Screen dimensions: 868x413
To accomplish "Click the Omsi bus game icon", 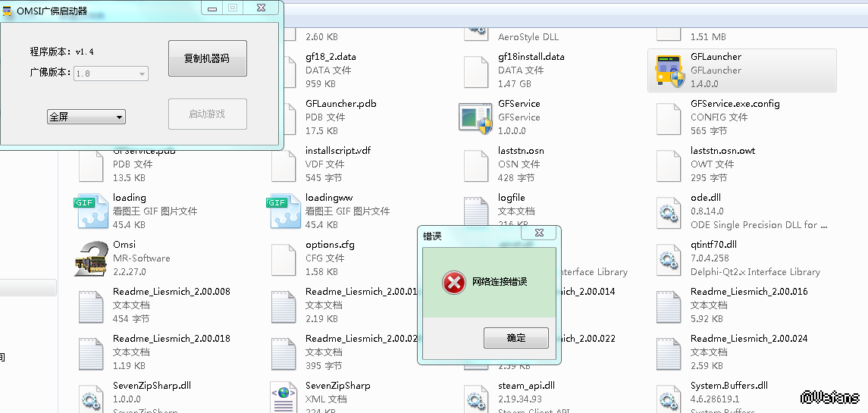I will pyautogui.click(x=91, y=259).
